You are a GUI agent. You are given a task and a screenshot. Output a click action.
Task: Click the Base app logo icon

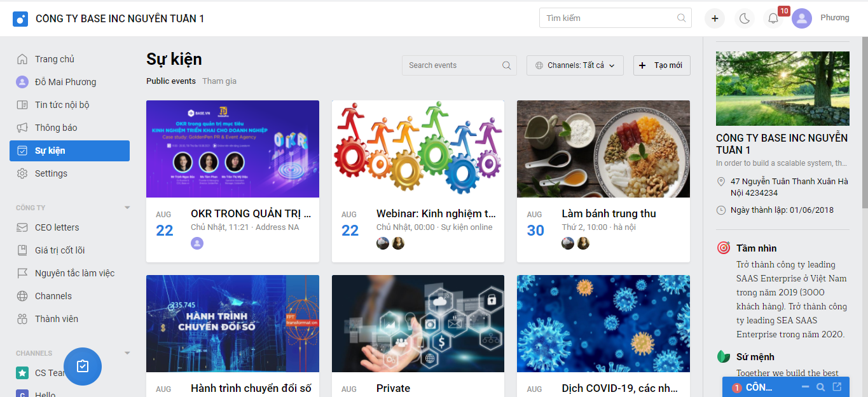tap(20, 18)
